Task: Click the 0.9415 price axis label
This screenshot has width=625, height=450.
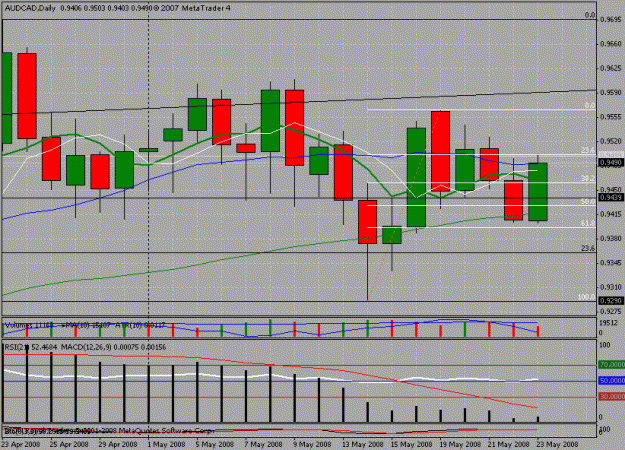Action: [x=611, y=214]
